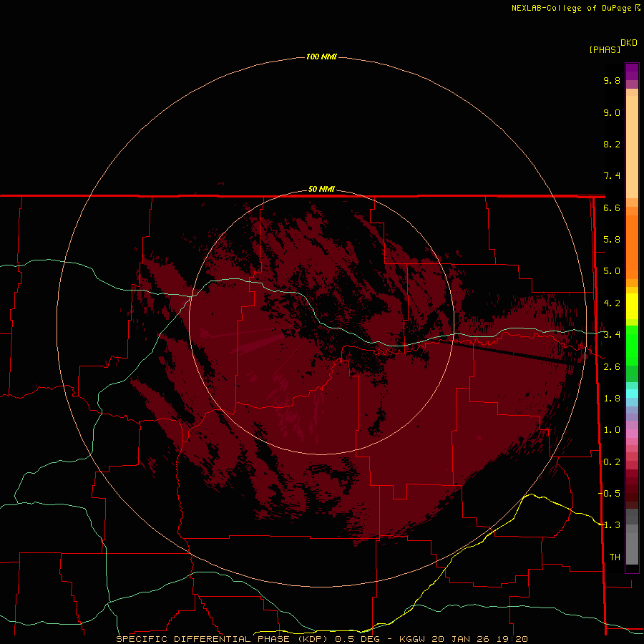Select the 8.2 legend value
The height and width of the screenshot is (644, 644).
coord(612,144)
